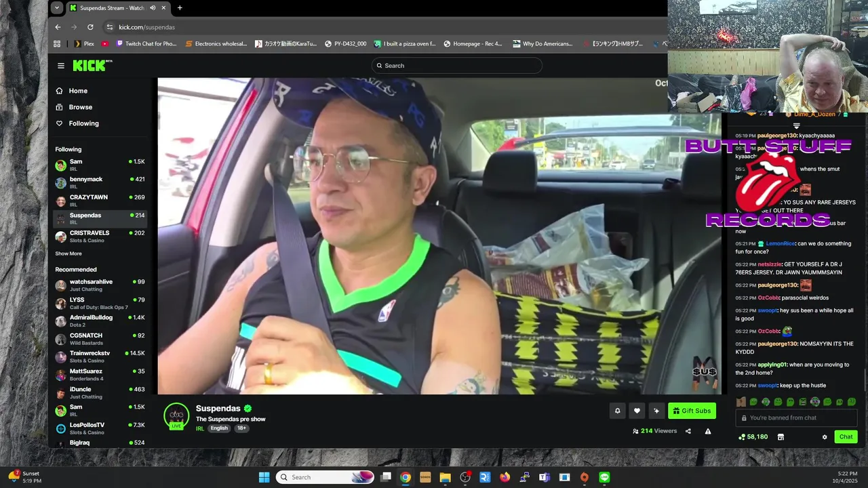Click the sparkle subscribe icon button
The height and width of the screenshot is (488, 868).
(656, 411)
